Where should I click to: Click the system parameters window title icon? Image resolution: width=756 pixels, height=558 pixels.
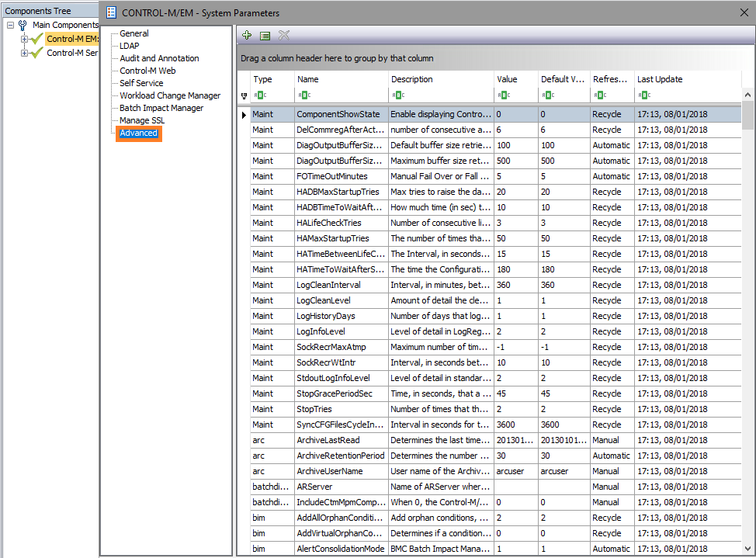coord(111,12)
